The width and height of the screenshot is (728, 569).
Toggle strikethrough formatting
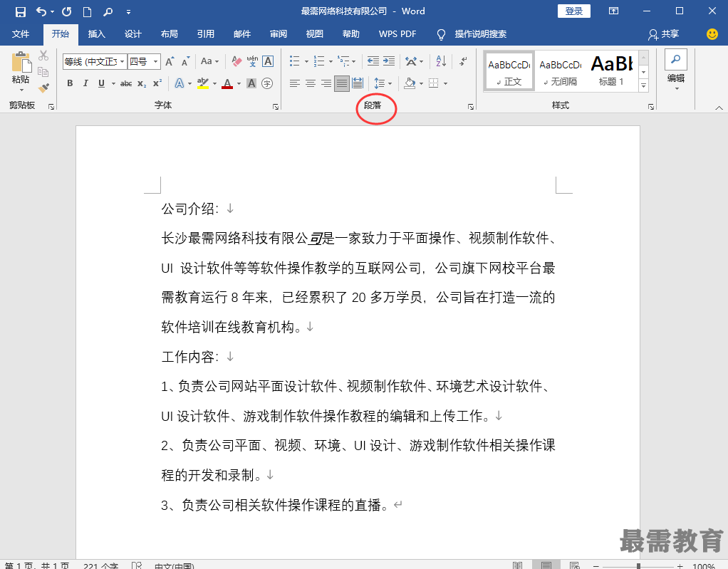(x=126, y=83)
